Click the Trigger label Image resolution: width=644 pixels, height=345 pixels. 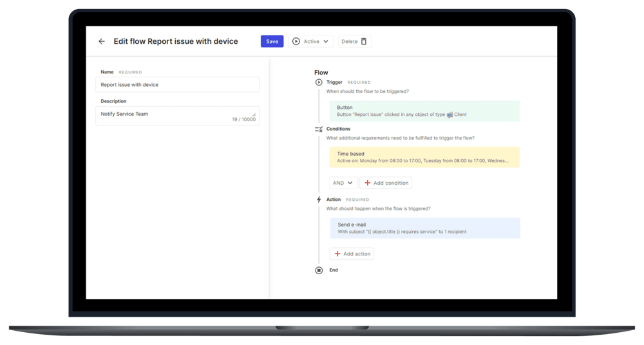coord(334,82)
